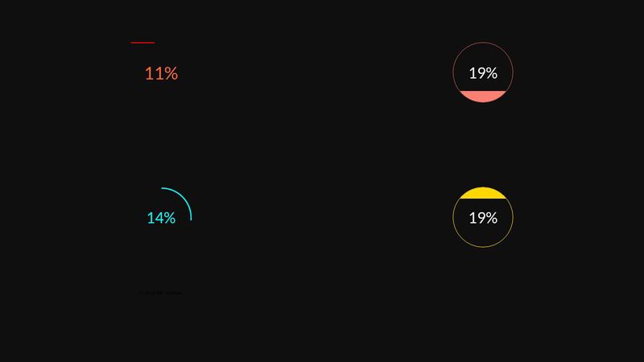This screenshot has height=362, width=644.
Task: Select the 19% text in the yellow-outlined circle
Action: coord(483,218)
